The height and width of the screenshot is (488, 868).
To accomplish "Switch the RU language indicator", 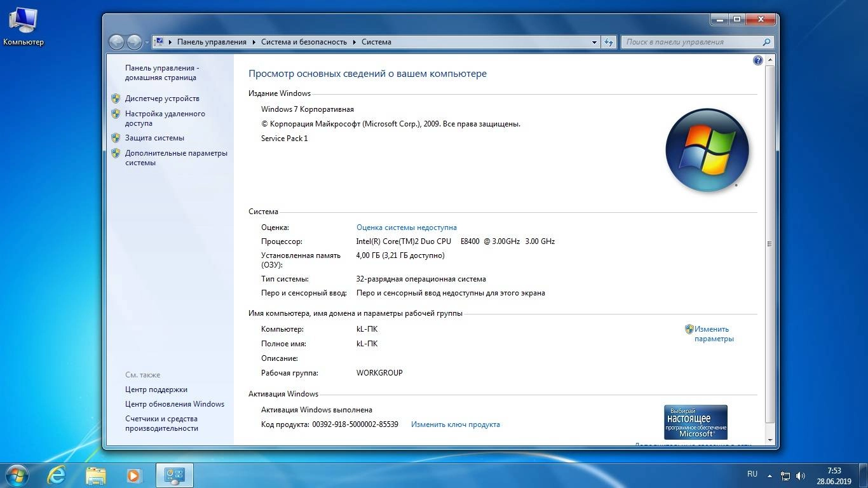I will 752,474.
